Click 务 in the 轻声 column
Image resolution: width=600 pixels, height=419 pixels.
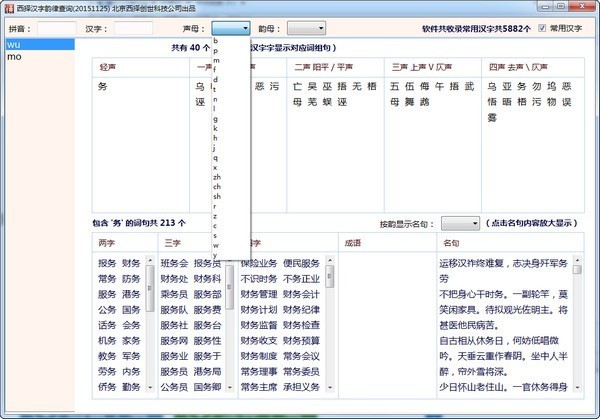(103, 86)
